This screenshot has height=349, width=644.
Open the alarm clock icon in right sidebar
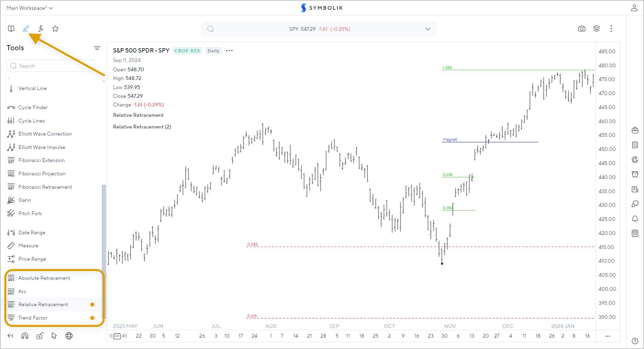point(635,174)
